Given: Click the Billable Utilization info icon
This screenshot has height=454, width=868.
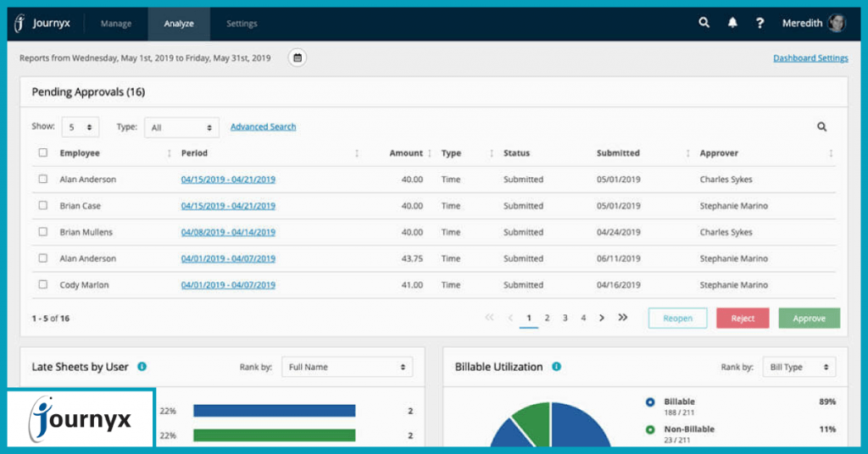Looking at the screenshot, I should 556,367.
